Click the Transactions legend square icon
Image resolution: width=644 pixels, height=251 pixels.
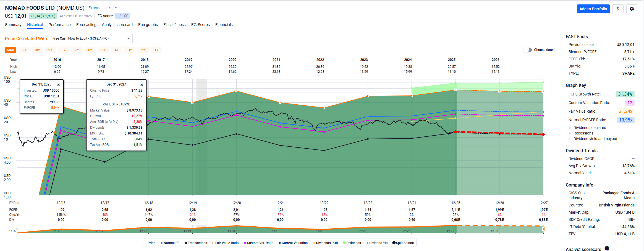[186, 243]
